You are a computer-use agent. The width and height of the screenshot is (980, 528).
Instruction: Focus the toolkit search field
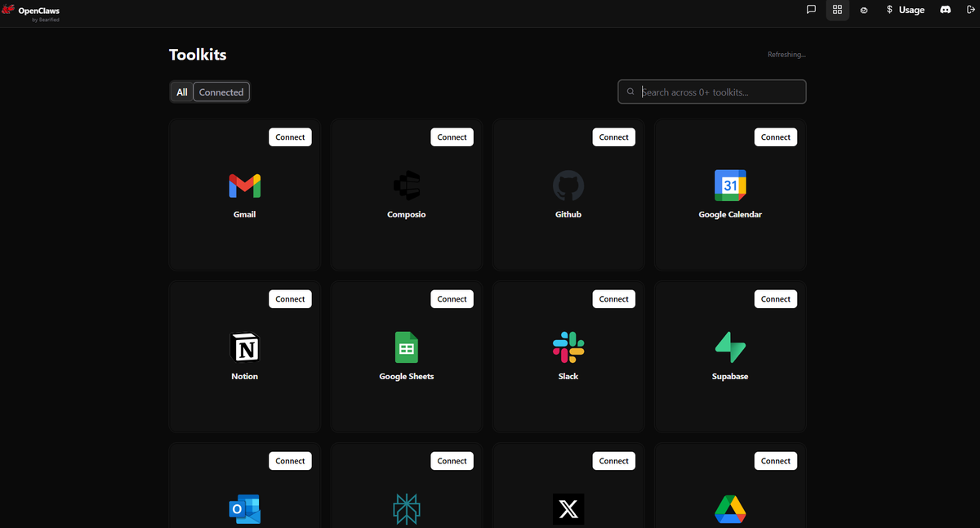[712, 92]
